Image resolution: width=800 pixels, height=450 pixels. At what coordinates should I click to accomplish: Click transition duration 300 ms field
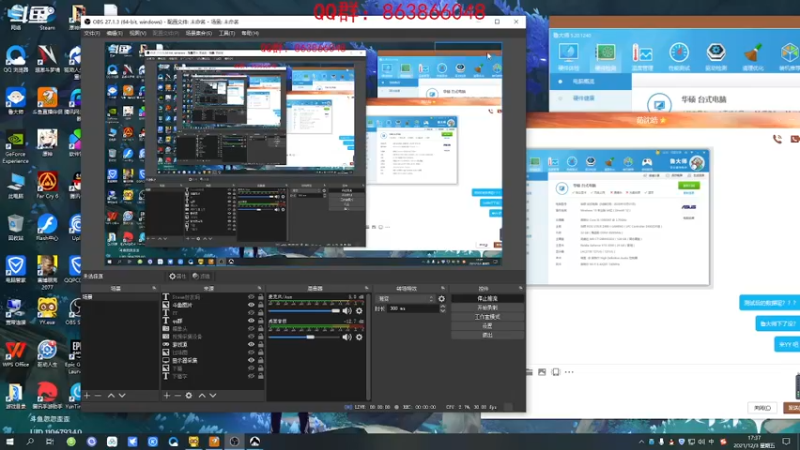(412, 309)
